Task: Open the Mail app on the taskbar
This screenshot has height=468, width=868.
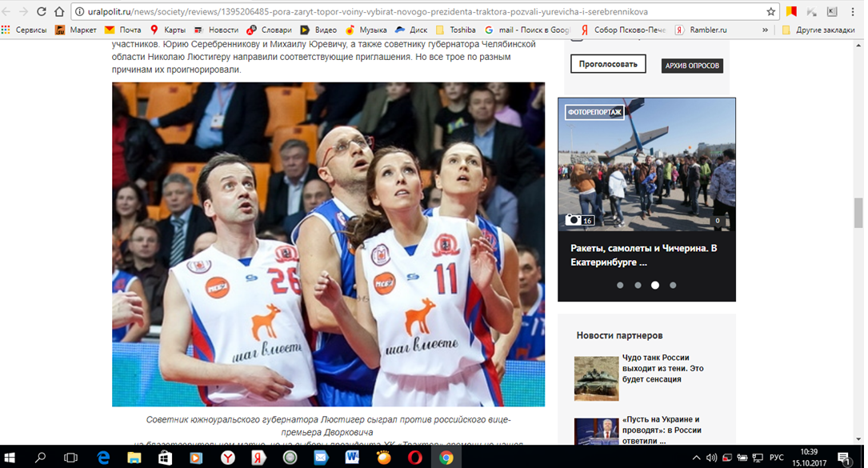Action: click(321, 458)
